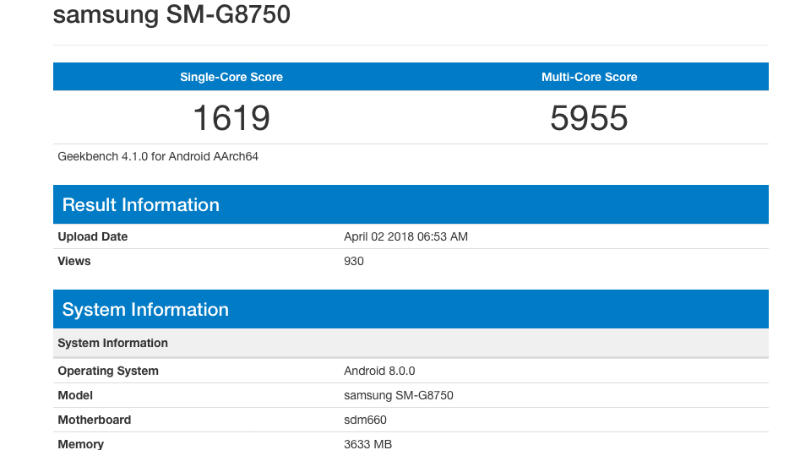The image size is (800, 450).
Task: Click the views count 930
Action: tap(354, 261)
